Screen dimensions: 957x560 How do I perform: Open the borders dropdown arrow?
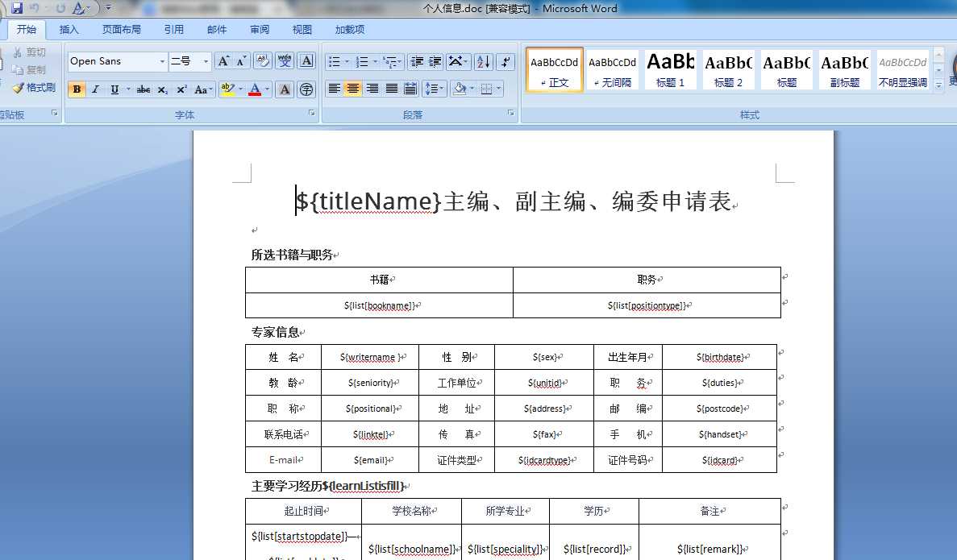pos(498,89)
